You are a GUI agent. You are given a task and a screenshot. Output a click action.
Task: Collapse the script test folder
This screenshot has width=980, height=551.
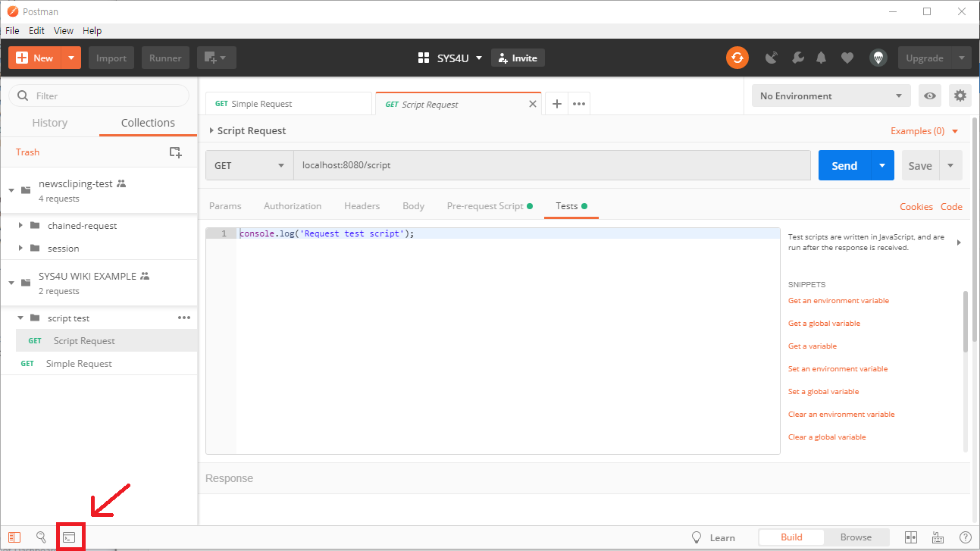point(20,318)
